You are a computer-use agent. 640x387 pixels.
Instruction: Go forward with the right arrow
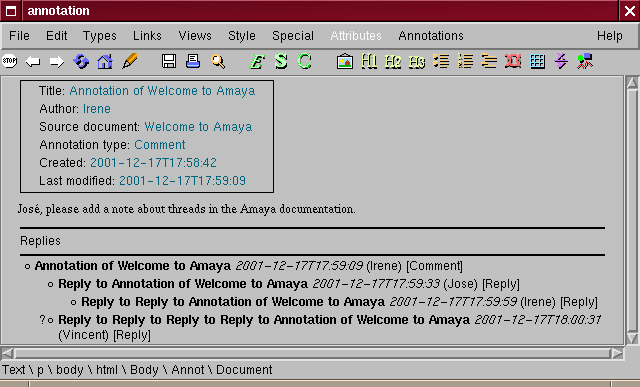[57, 62]
